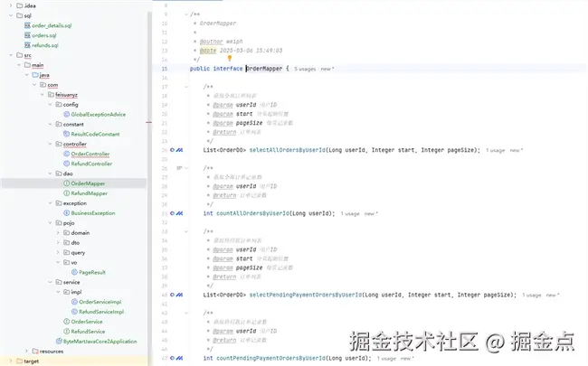588x366 pixels.
Task: Click the intention lightbulb icon
Action: click(x=230, y=59)
